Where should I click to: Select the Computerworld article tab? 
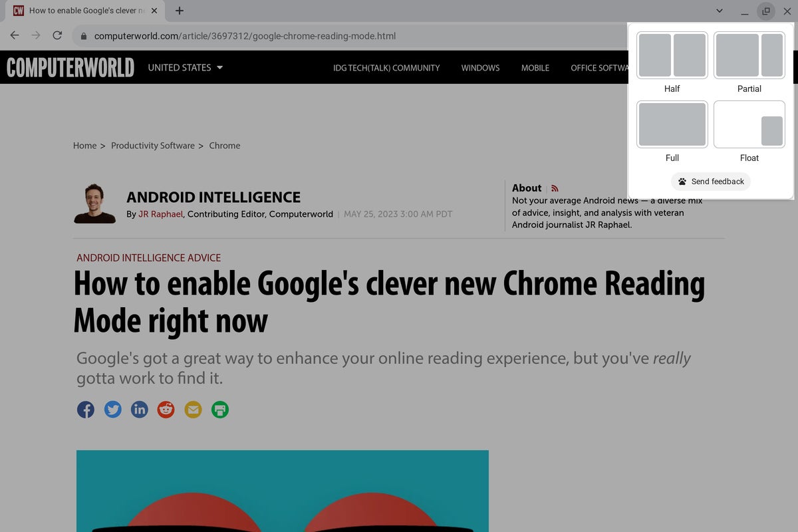[x=86, y=11]
